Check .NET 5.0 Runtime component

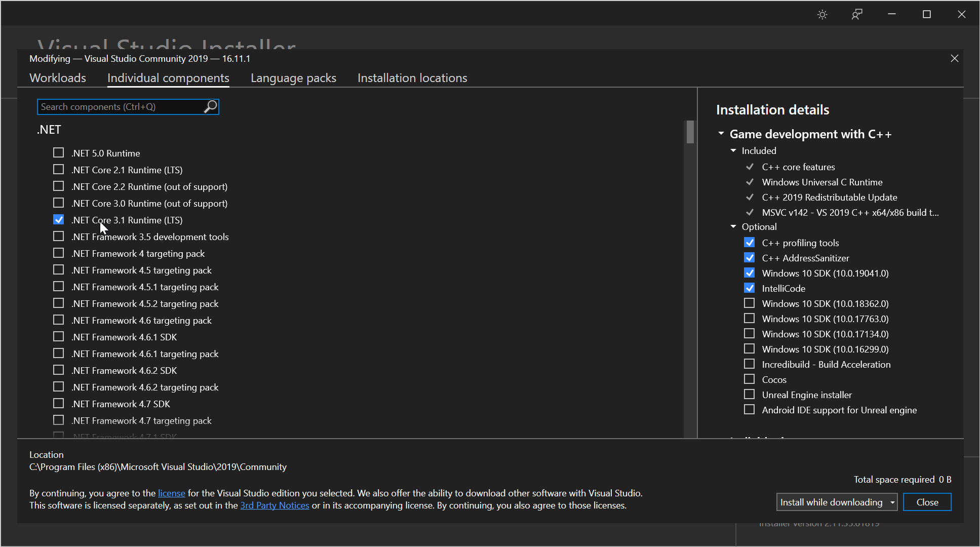click(59, 153)
